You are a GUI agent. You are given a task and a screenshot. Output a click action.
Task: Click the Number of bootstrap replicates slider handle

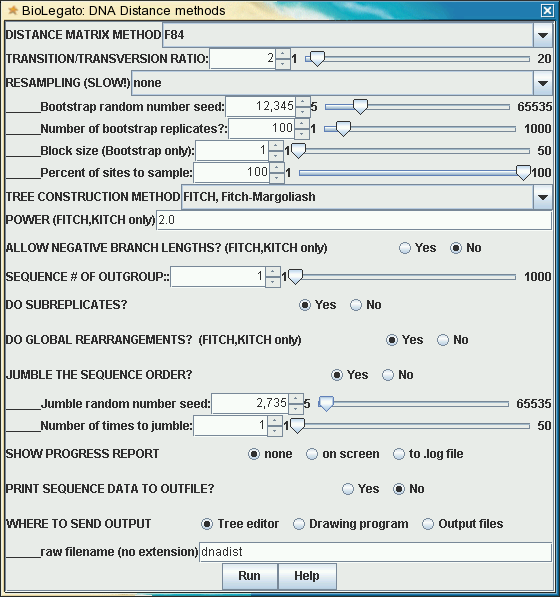[343, 129]
